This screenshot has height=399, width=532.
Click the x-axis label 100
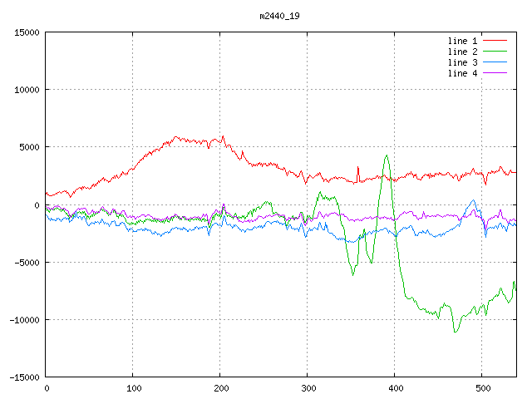134,388
